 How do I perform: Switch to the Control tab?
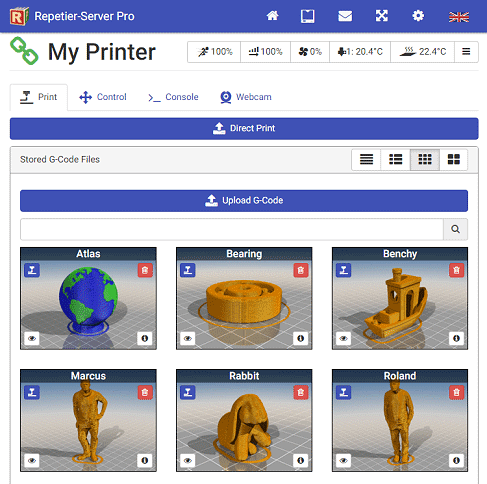[x=103, y=97]
